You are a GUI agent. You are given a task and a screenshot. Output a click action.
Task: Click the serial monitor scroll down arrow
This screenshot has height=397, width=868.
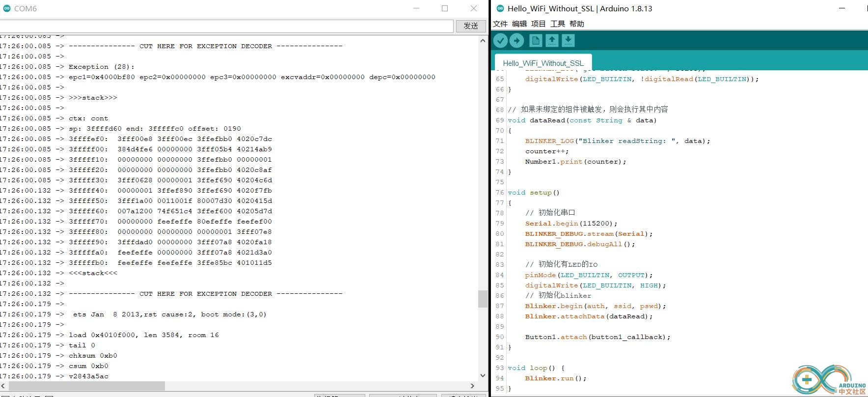483,375
